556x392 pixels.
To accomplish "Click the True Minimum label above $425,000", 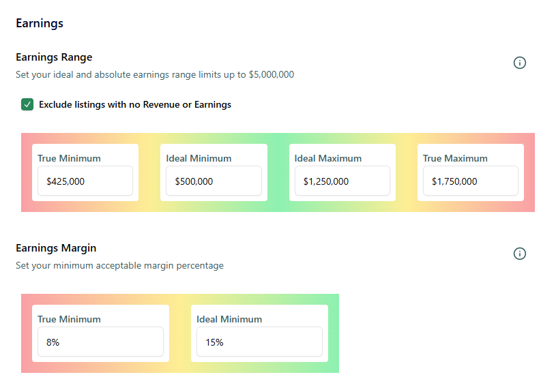I will (69, 158).
